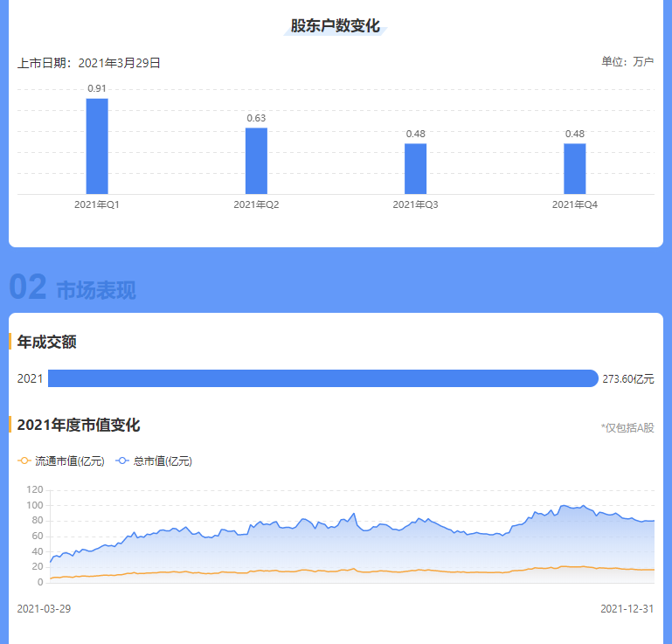Click the 2021 annual turnover progress bar

click(x=322, y=378)
